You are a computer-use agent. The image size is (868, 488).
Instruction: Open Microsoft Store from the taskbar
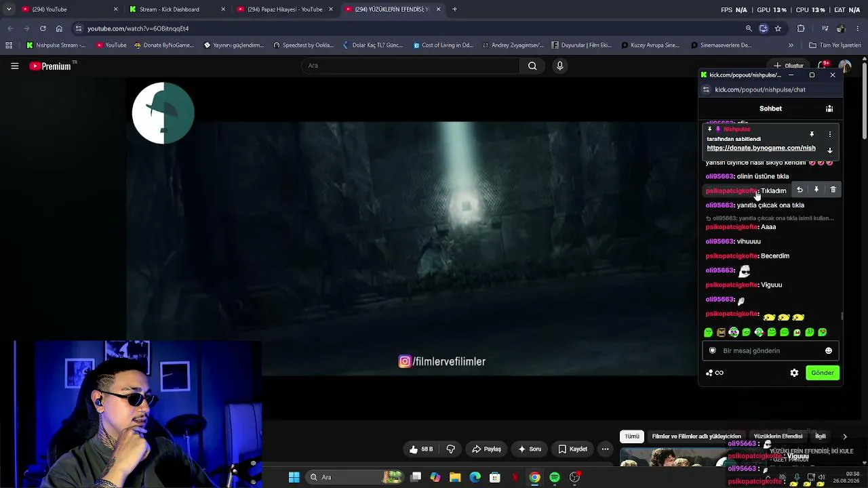(x=495, y=477)
